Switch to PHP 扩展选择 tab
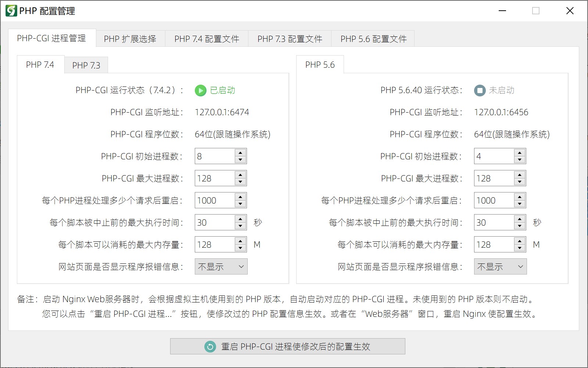Viewport: 588px width, 368px height. point(130,39)
